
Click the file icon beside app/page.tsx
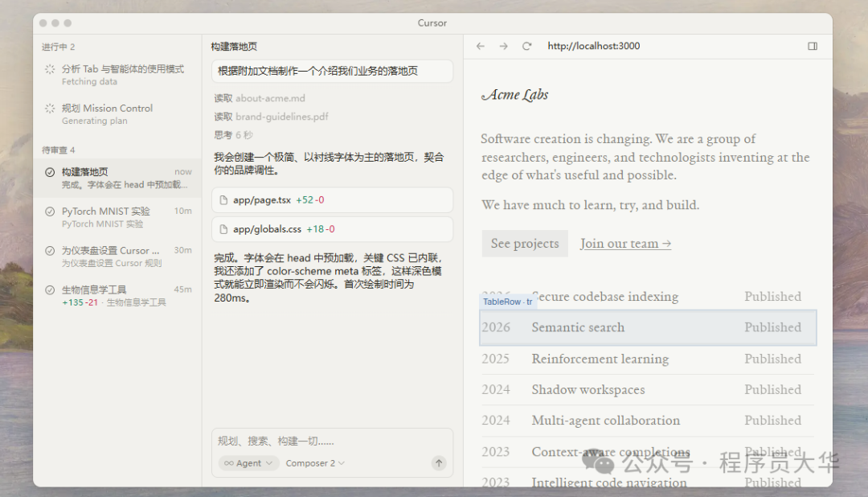[x=225, y=199]
